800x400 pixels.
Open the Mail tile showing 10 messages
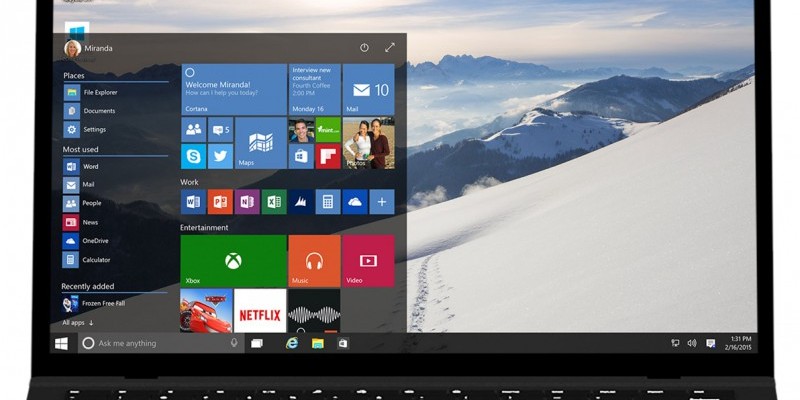[368, 89]
